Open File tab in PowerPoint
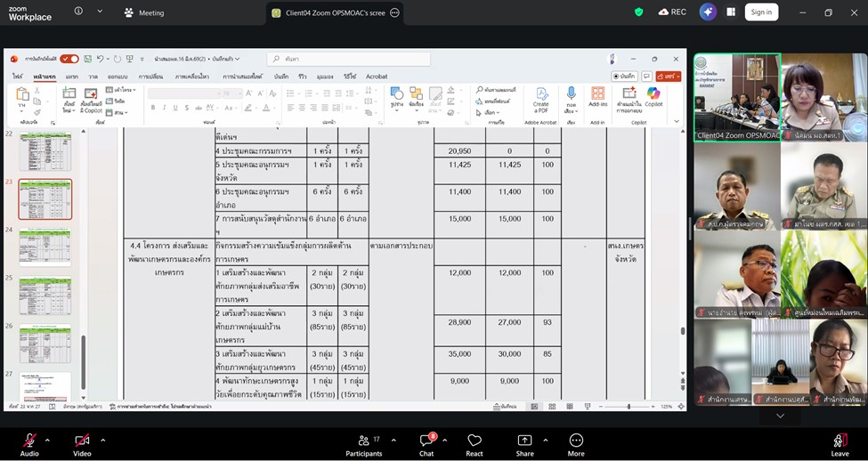 click(18, 77)
